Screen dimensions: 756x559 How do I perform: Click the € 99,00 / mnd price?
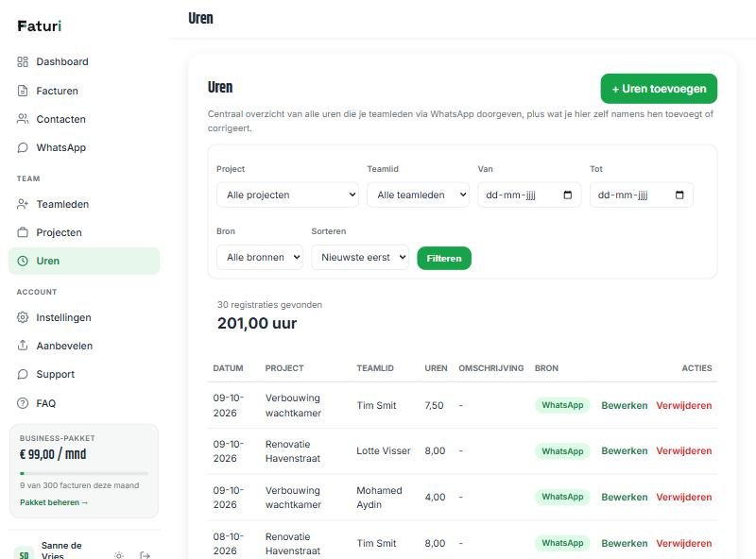pyautogui.click(x=53, y=454)
